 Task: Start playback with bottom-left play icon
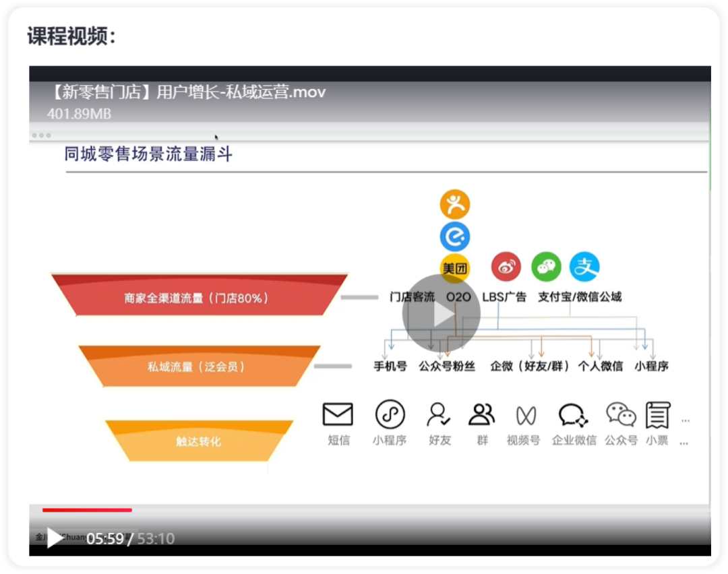[x=55, y=538]
